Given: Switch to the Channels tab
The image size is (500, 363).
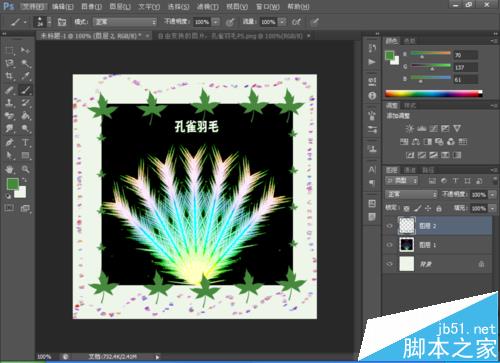Looking at the screenshot, I should [410, 170].
